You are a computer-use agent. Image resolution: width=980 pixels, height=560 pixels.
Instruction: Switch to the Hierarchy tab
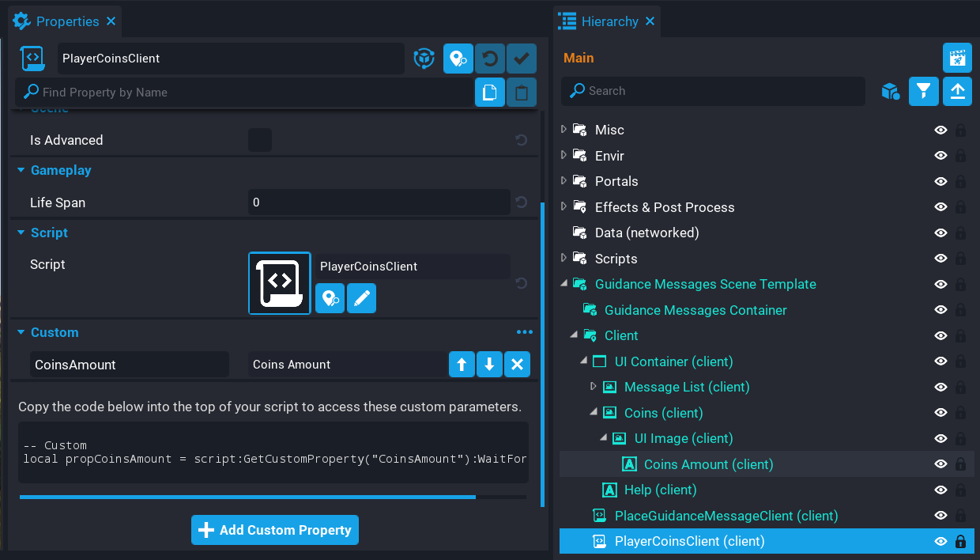[x=609, y=21]
